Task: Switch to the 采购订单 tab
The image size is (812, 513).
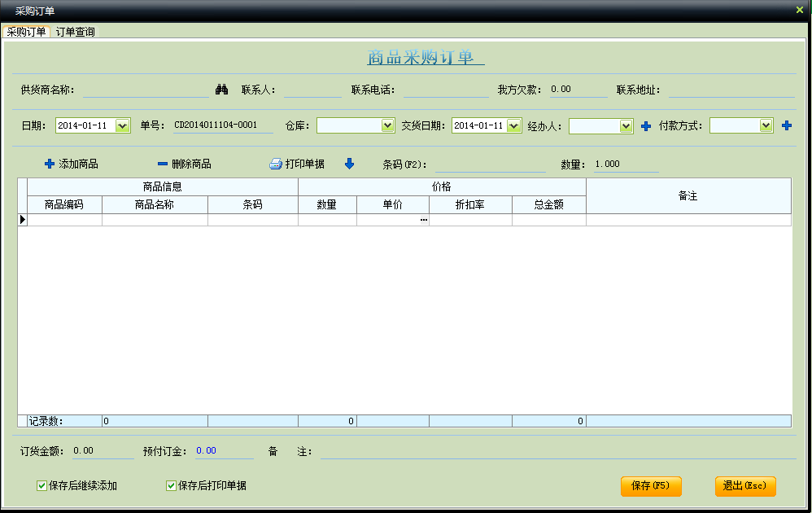Action: pyautogui.click(x=26, y=32)
